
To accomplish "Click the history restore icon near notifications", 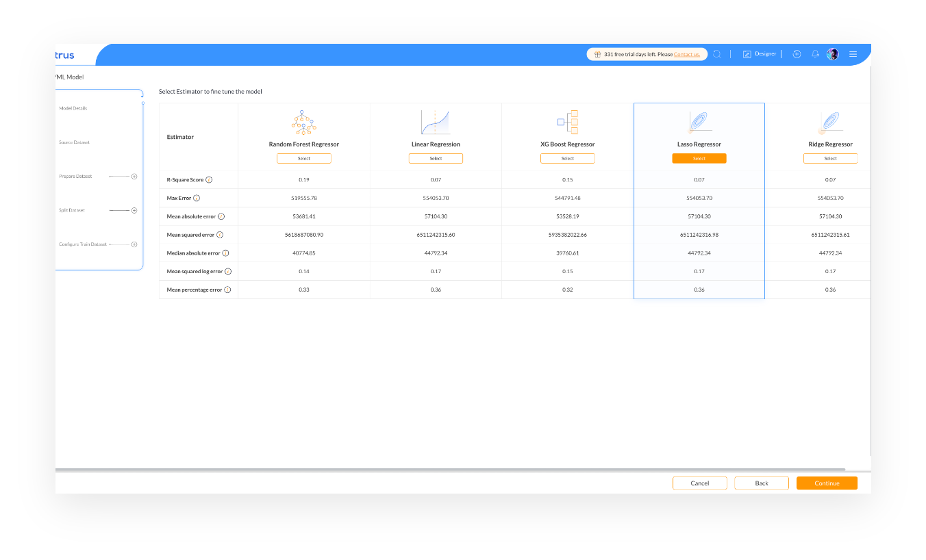I will pos(797,53).
